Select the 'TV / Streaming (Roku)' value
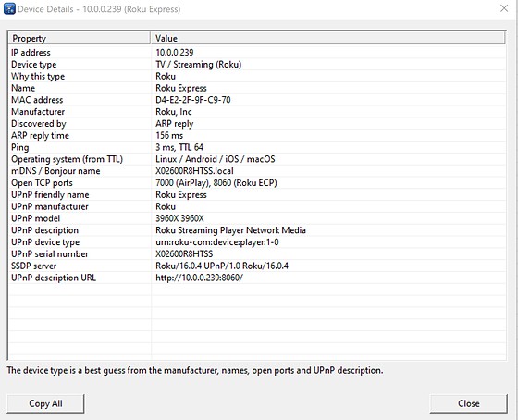Screen dimensions: 518x420 click(x=199, y=64)
